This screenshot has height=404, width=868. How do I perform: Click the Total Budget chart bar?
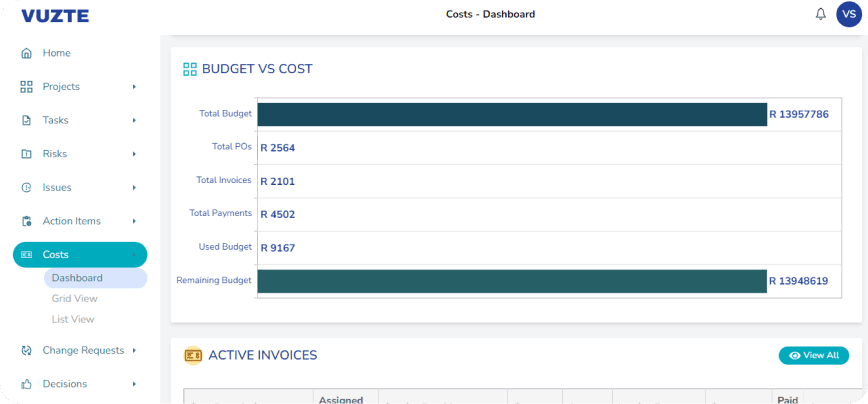(512, 115)
